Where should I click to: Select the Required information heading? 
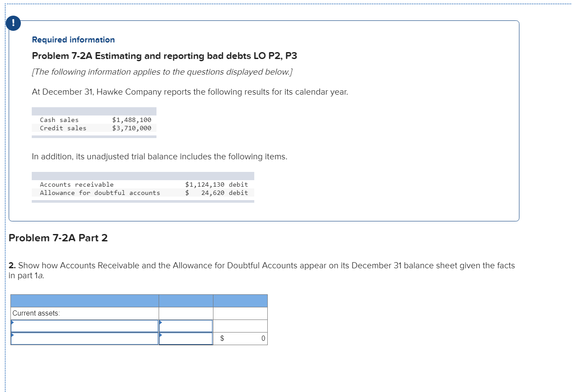click(x=73, y=40)
